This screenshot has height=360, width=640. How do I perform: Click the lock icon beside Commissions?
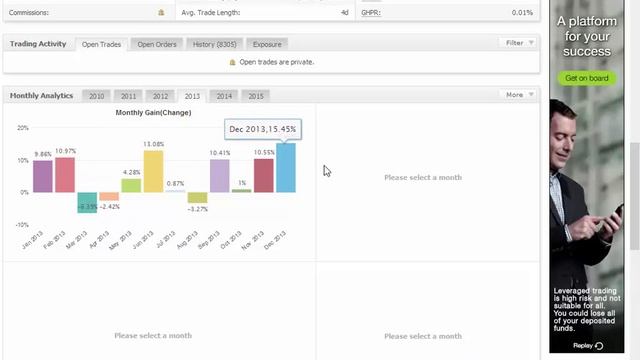point(161,13)
